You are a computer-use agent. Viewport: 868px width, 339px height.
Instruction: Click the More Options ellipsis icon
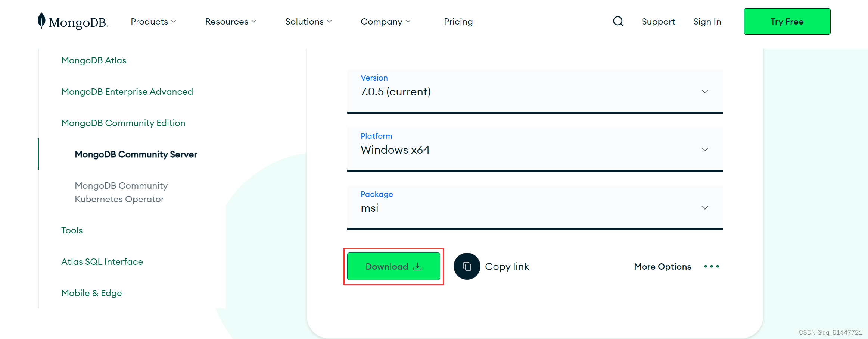click(711, 266)
